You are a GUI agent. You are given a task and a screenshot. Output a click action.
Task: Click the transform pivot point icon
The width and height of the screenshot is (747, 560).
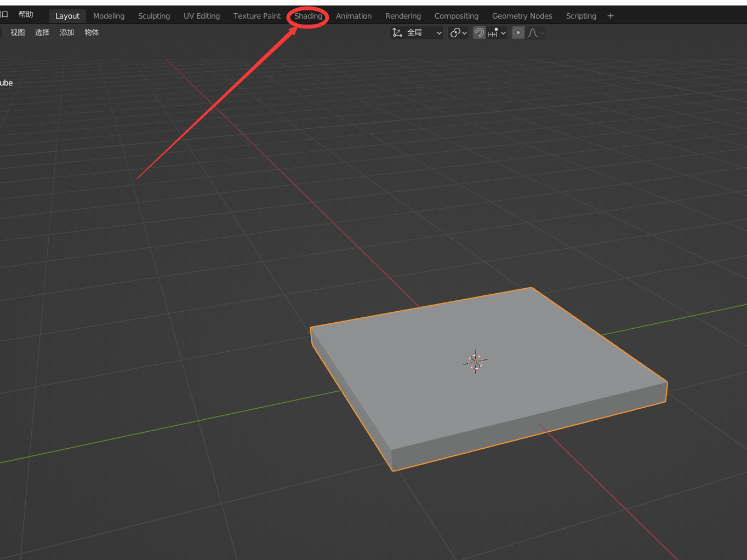pos(455,32)
